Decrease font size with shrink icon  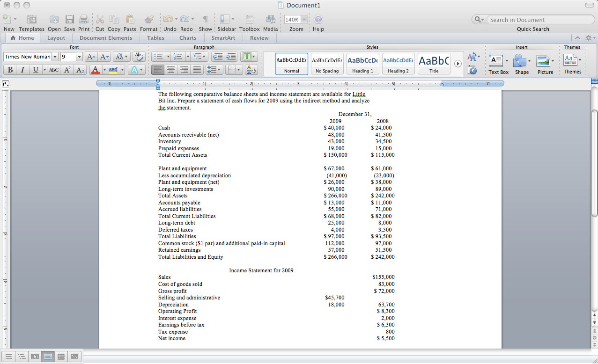tap(105, 57)
